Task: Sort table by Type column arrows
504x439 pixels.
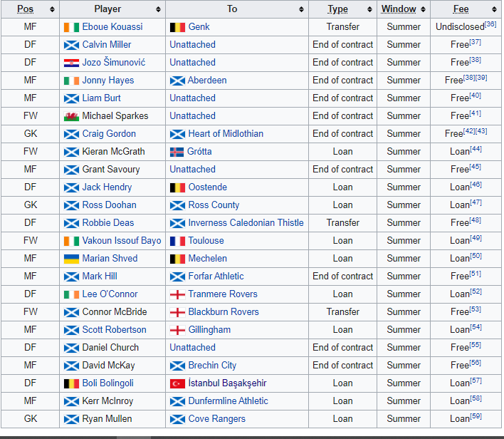Action: tap(369, 9)
